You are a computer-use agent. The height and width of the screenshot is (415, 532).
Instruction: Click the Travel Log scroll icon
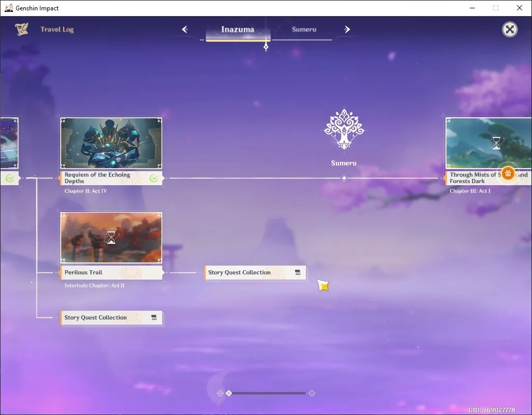[x=22, y=29]
